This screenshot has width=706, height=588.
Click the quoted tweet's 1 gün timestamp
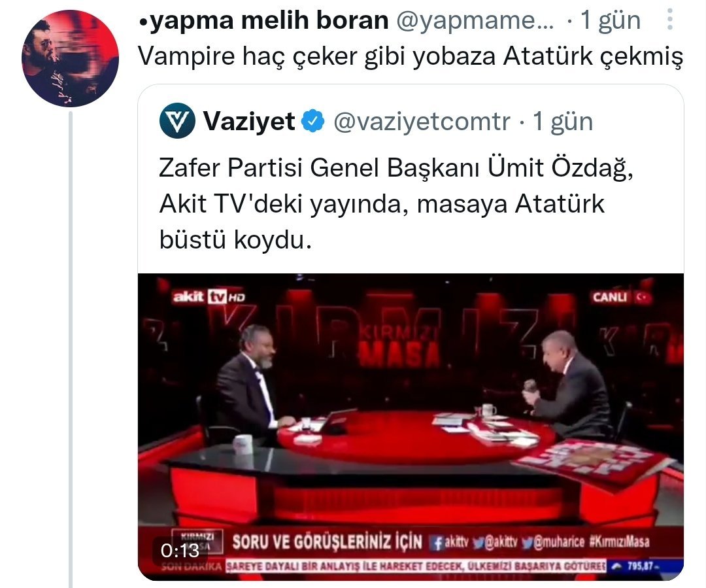coord(563,121)
